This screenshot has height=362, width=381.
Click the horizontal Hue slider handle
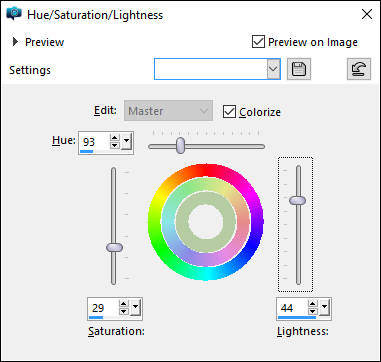(x=180, y=145)
